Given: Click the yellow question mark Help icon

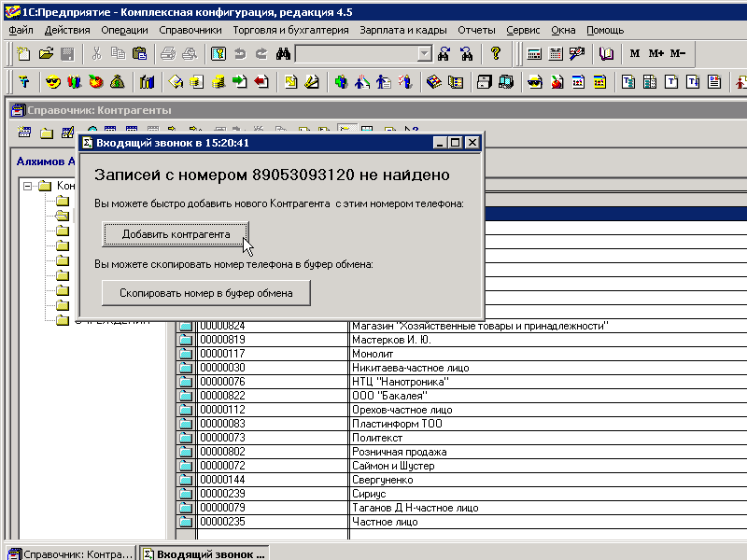Looking at the screenshot, I should click(496, 54).
